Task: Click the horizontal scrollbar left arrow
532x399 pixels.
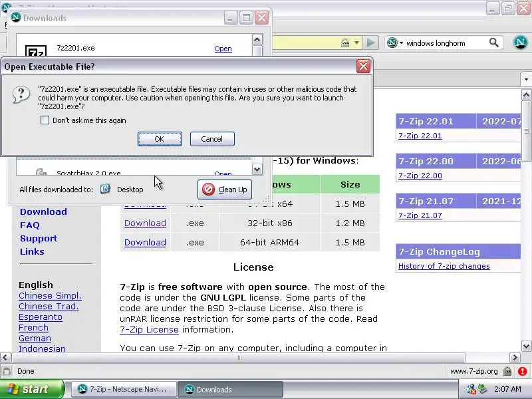Action: [5, 357]
